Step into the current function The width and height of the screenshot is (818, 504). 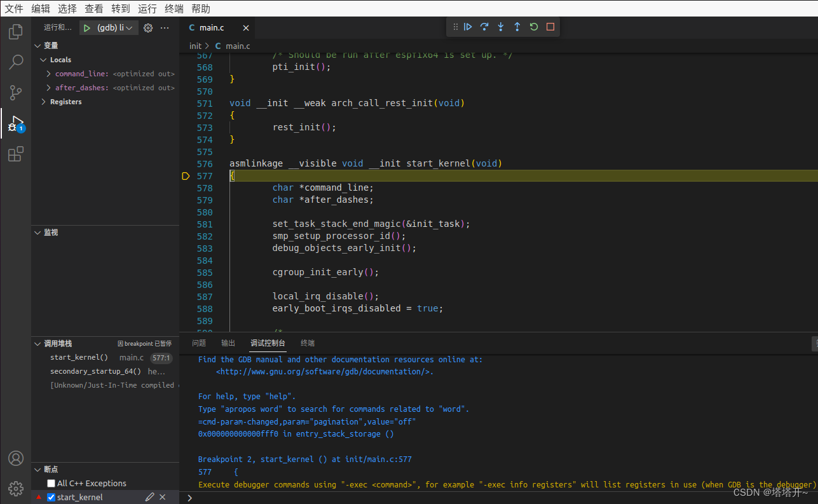click(x=501, y=27)
